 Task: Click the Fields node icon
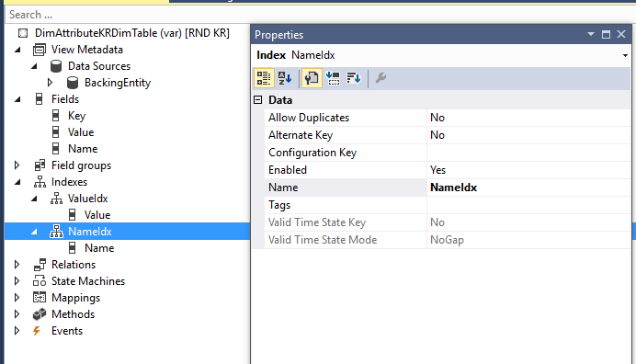tap(39, 99)
